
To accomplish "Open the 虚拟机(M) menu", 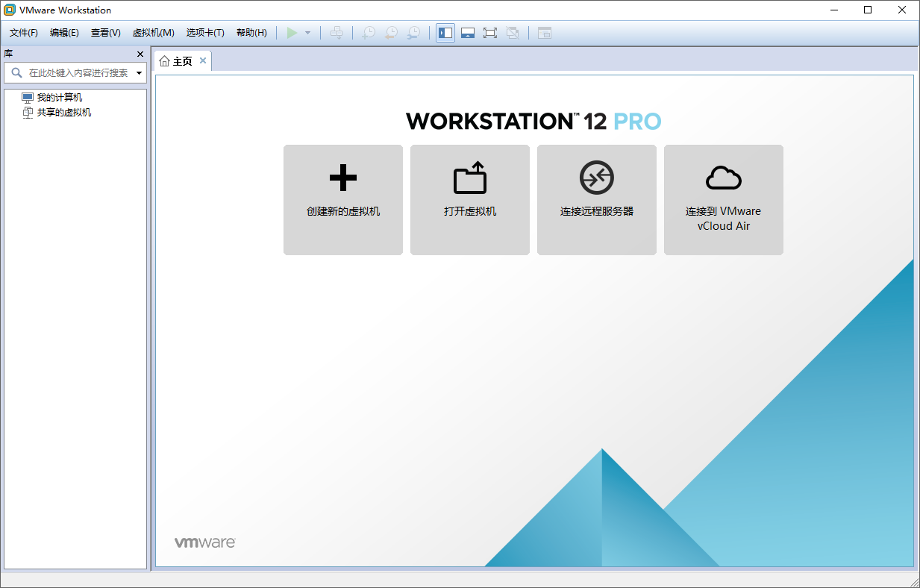I will click(153, 32).
